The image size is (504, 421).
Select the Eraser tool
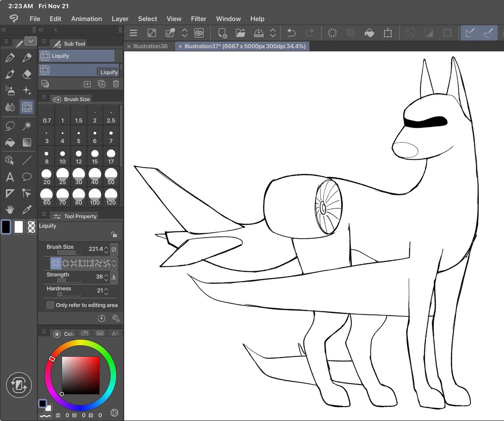[27, 74]
